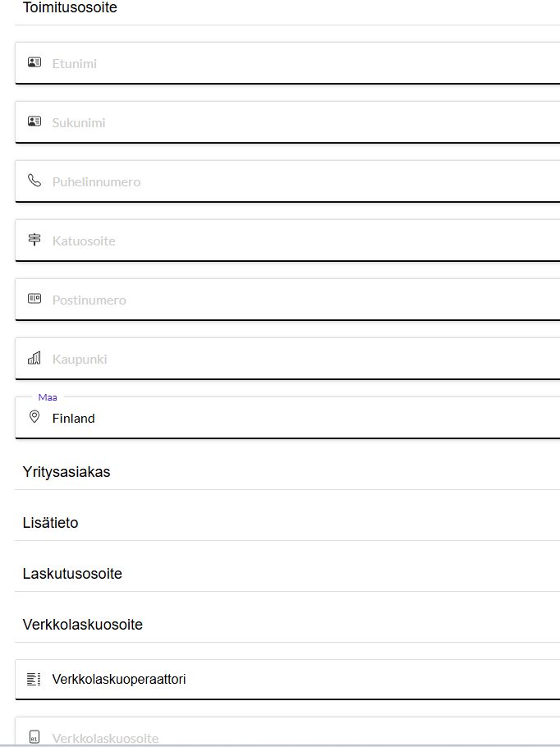Click the ID card icon beside Sukunimi
The width and height of the screenshot is (560, 747).
point(34,121)
